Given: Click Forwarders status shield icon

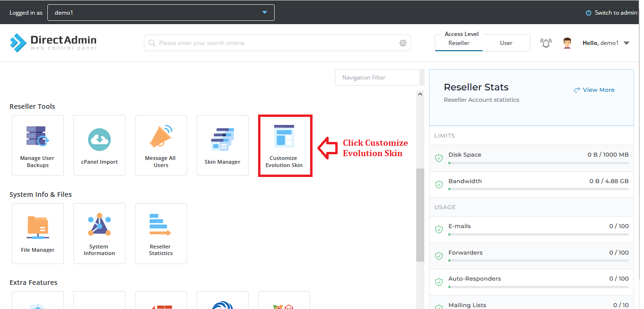Looking at the screenshot, I should [439, 256].
